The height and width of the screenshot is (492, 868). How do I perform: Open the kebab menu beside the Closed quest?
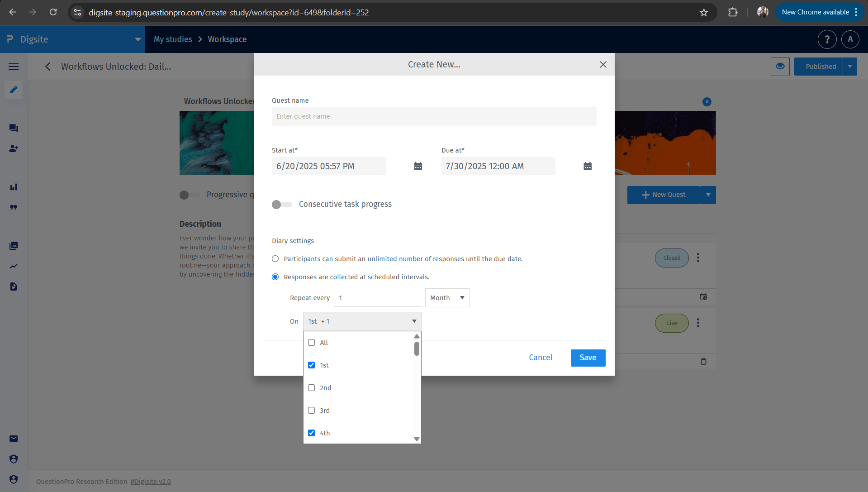click(698, 258)
